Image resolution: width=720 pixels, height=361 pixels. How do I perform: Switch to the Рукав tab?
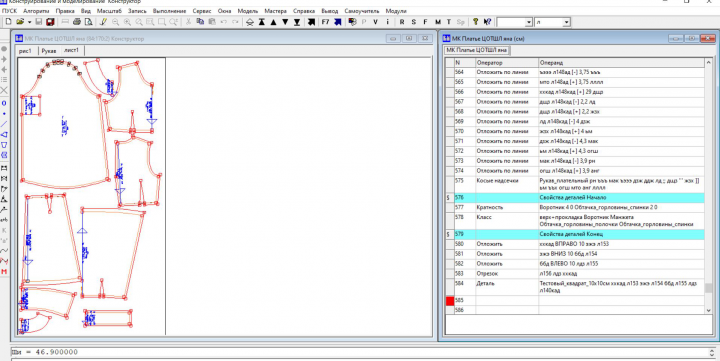pyautogui.click(x=49, y=51)
